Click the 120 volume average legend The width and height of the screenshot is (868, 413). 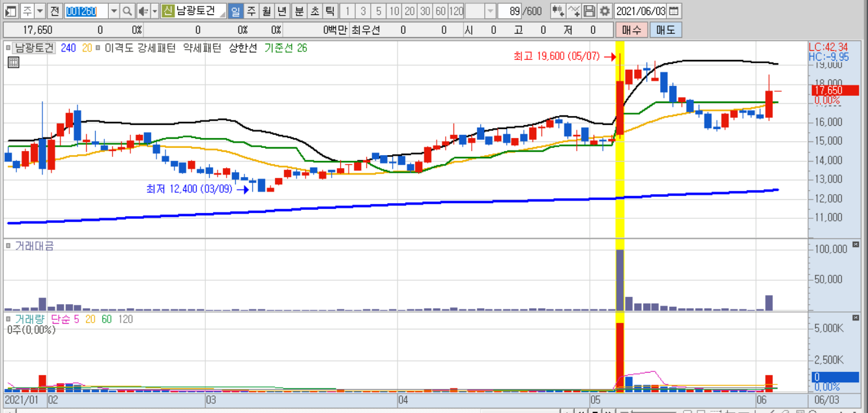(x=125, y=319)
